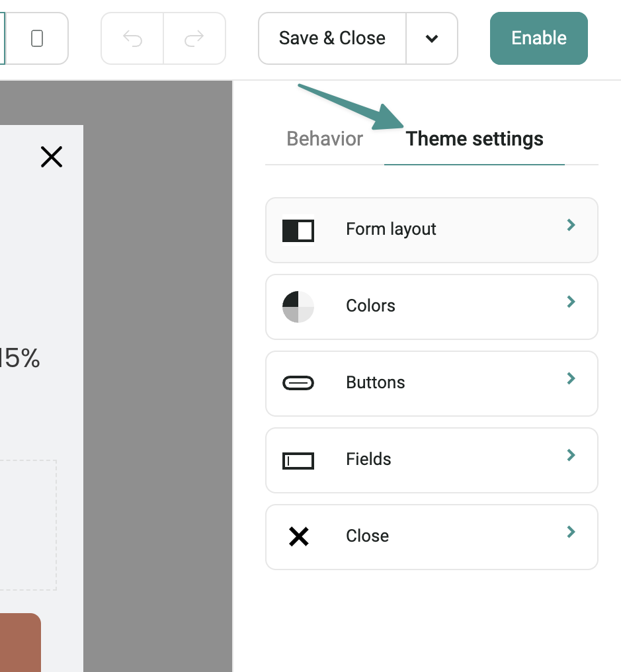The width and height of the screenshot is (621, 672).
Task: Open dropdown arrow beside Save & Close
Action: pos(432,38)
